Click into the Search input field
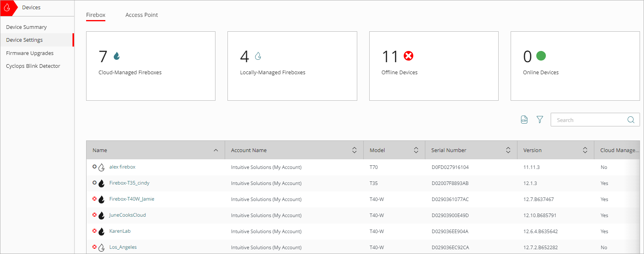Viewport: 644px width, 254px height. click(589, 120)
